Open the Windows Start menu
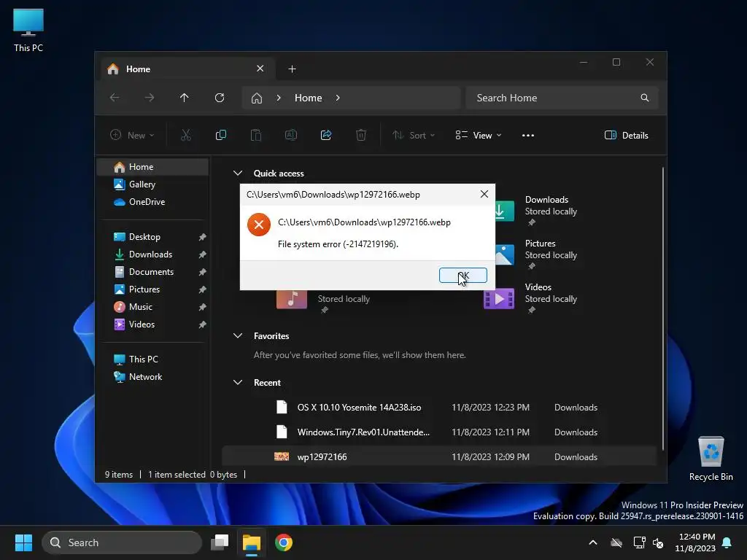 (x=23, y=542)
